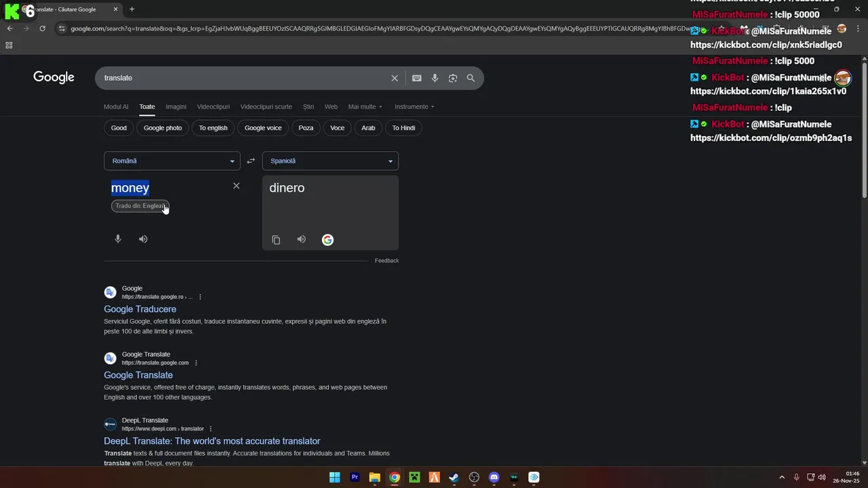The width and height of the screenshot is (868, 488).
Task: Open search by image camera icon
Action: [x=452, y=78]
